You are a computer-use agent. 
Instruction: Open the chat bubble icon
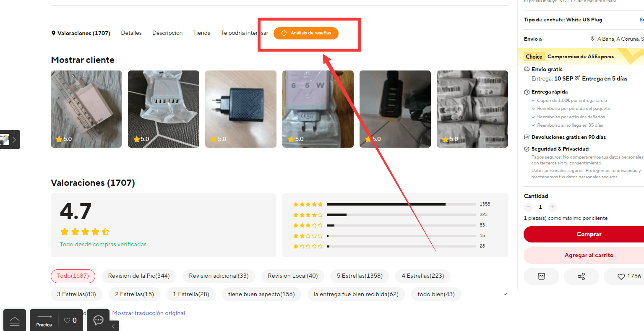point(98,321)
